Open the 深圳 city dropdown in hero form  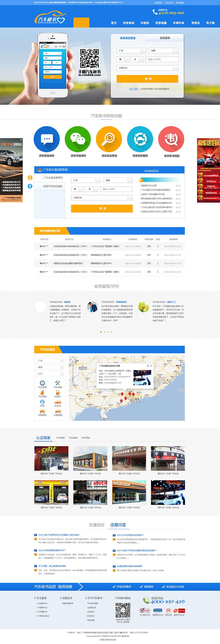tap(176, 50)
